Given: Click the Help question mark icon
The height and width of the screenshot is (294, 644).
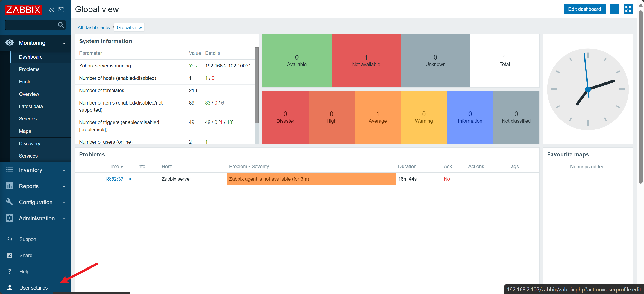Looking at the screenshot, I should (x=9, y=272).
